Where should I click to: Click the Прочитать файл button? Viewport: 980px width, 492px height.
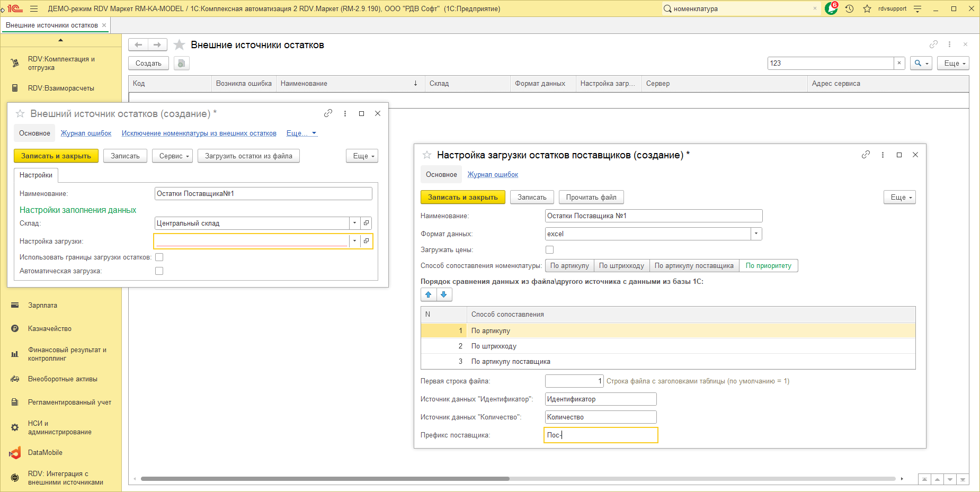591,198
